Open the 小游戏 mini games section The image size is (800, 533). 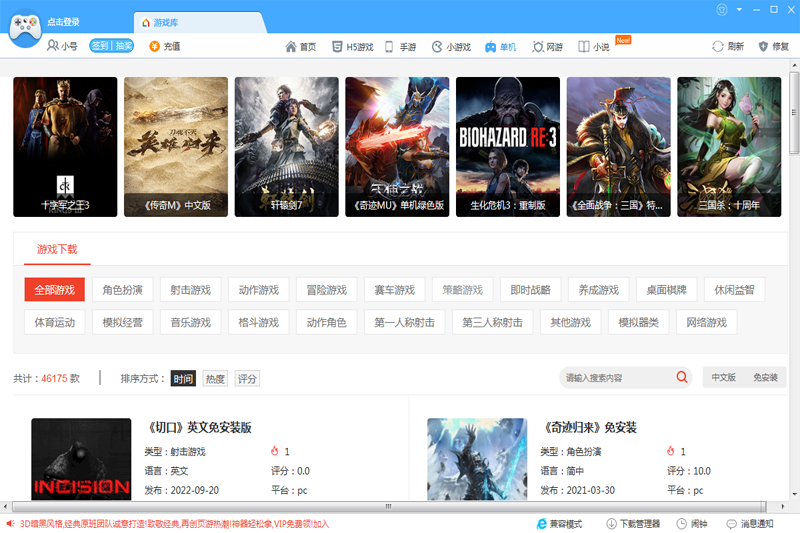coord(451,47)
